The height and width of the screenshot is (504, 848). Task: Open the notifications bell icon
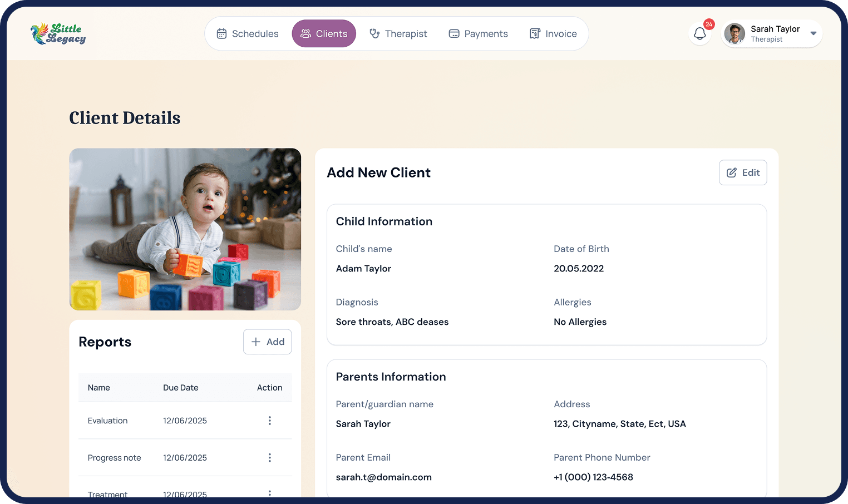coord(699,34)
